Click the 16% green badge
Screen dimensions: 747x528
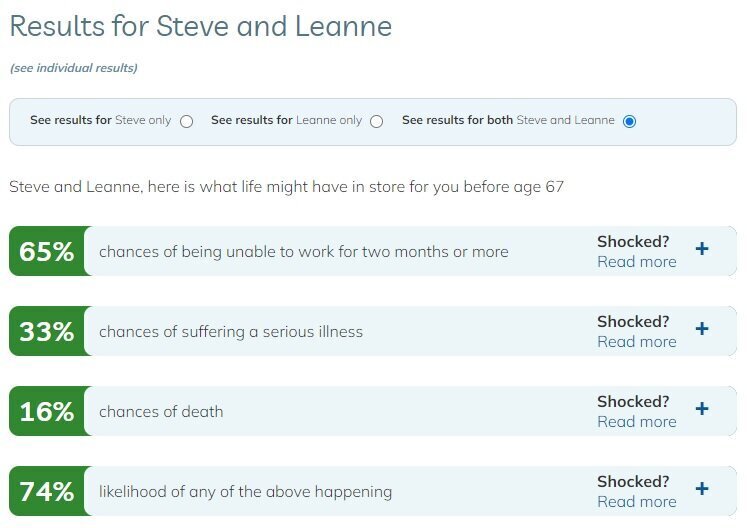pos(47,411)
